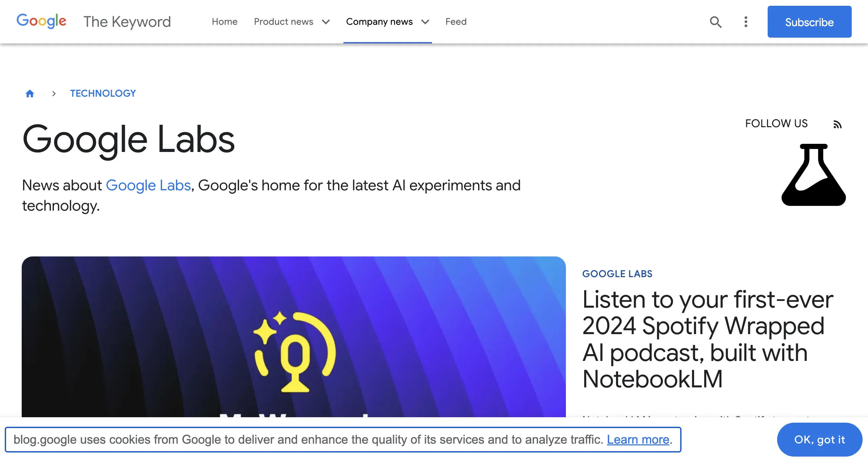
Task: Expand the Product news dropdown chevron
Action: 326,22
